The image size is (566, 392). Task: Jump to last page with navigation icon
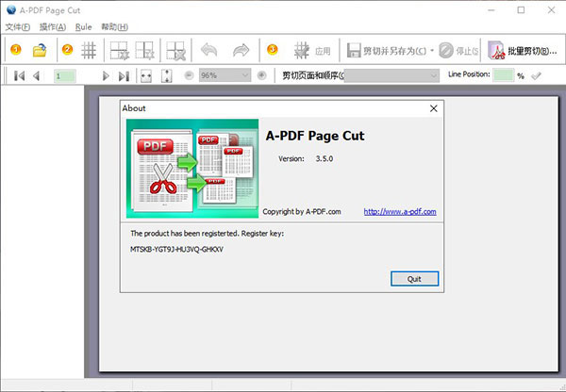(x=123, y=75)
